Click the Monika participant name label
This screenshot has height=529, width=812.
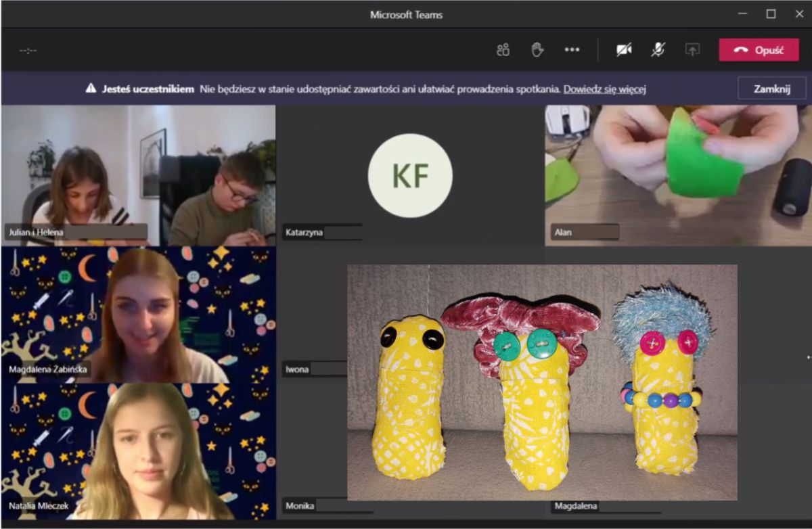(x=300, y=505)
